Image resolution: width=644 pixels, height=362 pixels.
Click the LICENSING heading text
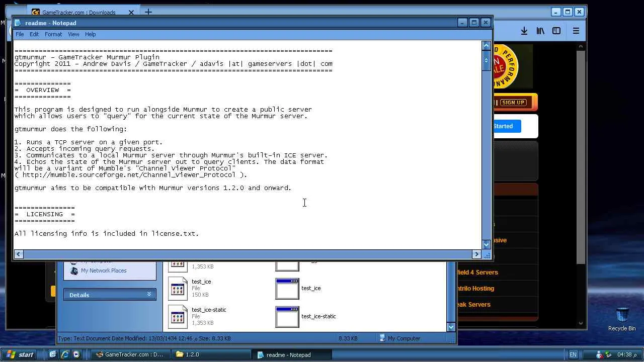click(44, 214)
